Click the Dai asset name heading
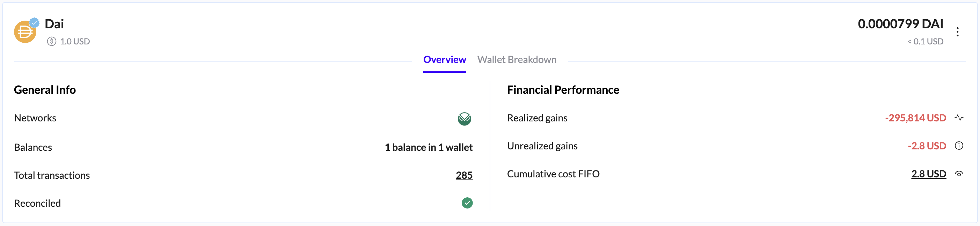The height and width of the screenshot is (226, 980). tap(54, 24)
